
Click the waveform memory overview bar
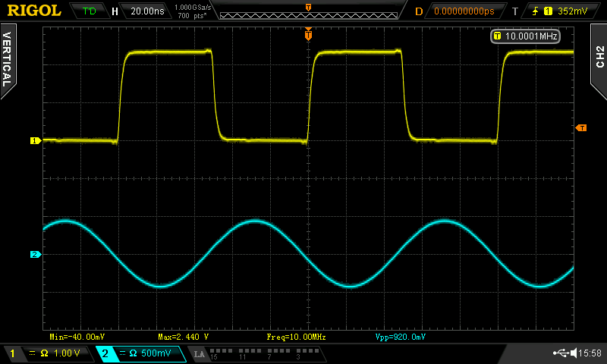tap(307, 13)
